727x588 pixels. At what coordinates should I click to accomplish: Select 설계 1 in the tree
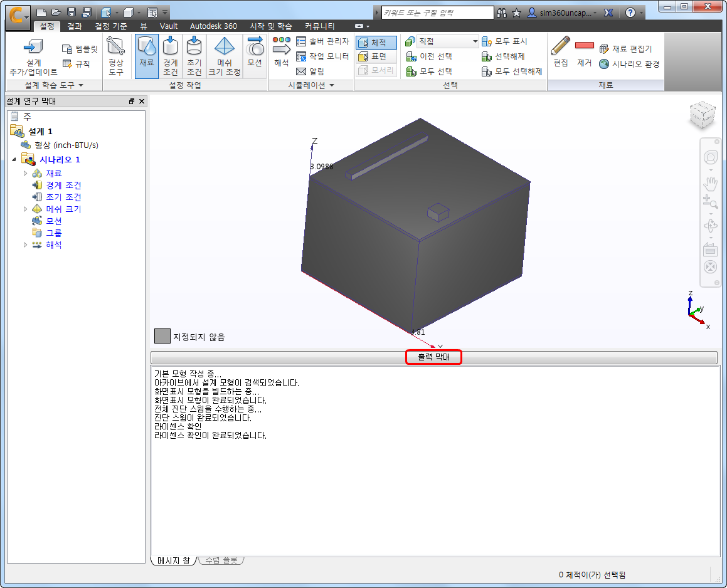pyautogui.click(x=40, y=132)
